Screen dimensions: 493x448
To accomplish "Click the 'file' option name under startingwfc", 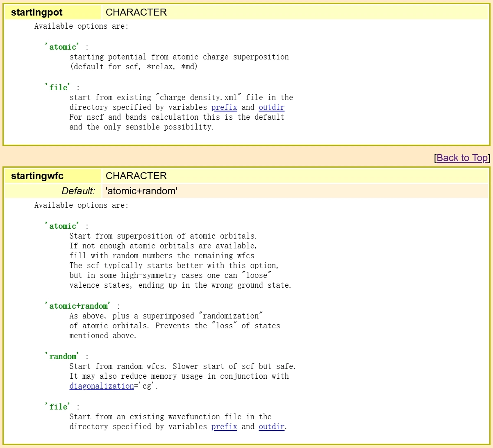I will [x=58, y=407].
